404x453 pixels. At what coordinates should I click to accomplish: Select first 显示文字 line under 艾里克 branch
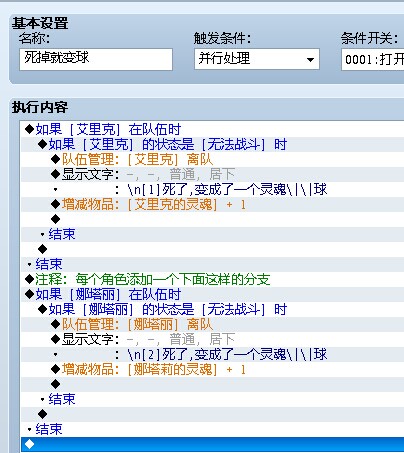212,174
